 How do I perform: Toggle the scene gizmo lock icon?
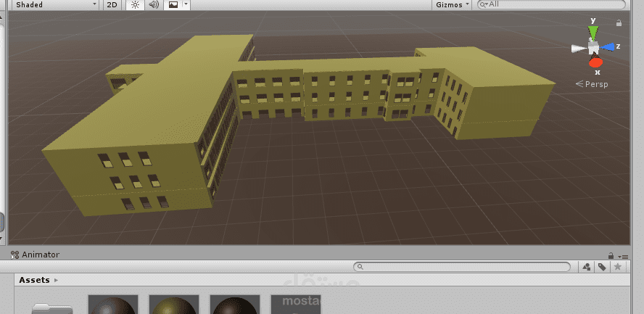coord(619,23)
